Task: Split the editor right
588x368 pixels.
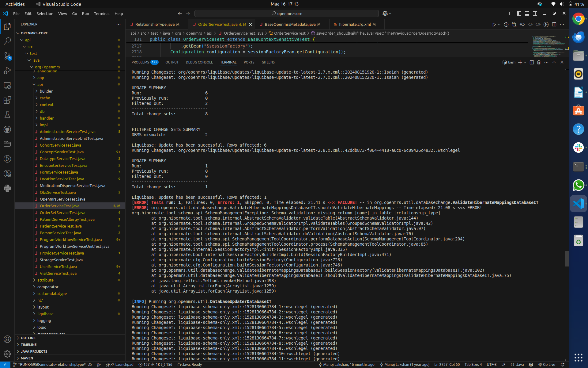Action: (x=554, y=25)
